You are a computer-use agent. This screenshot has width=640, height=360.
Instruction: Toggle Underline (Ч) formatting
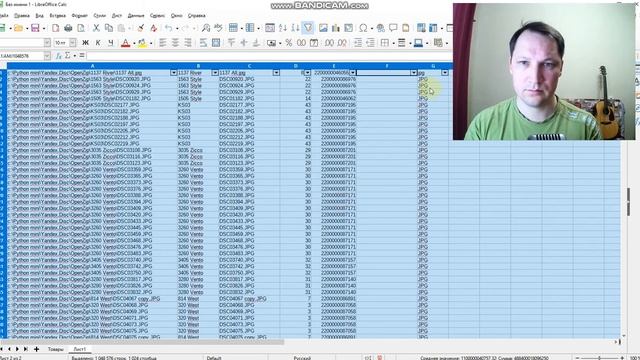(111, 42)
